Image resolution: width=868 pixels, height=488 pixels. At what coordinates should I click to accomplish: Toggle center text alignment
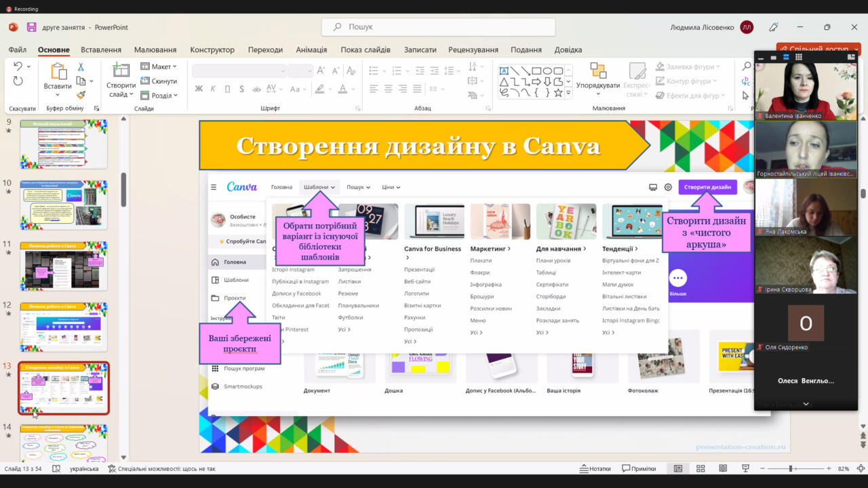[388, 89]
